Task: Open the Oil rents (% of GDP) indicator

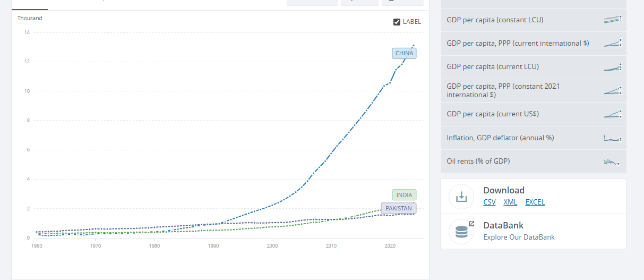Action: pyautogui.click(x=478, y=161)
